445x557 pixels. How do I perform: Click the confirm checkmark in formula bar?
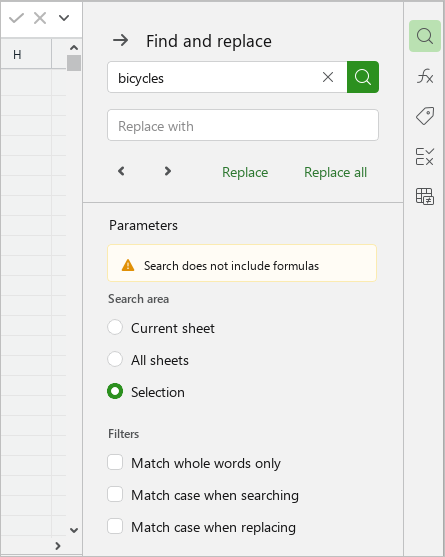coord(16,18)
